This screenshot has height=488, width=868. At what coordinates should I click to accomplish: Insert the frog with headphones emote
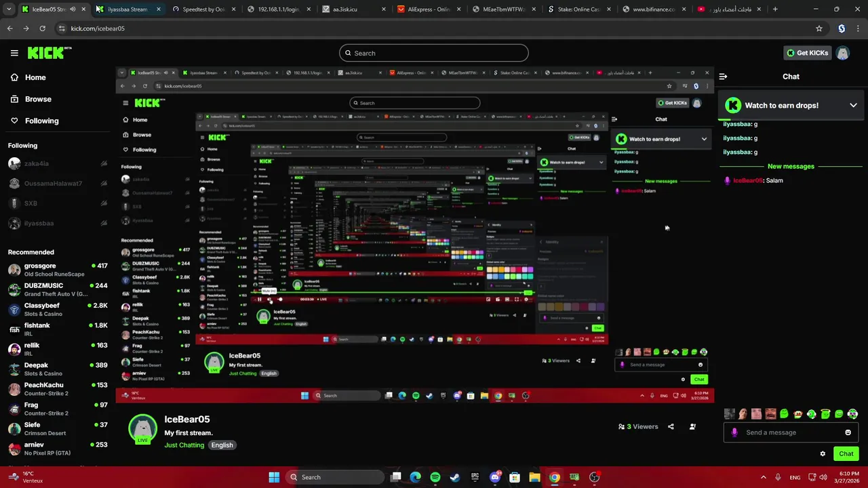click(x=811, y=414)
